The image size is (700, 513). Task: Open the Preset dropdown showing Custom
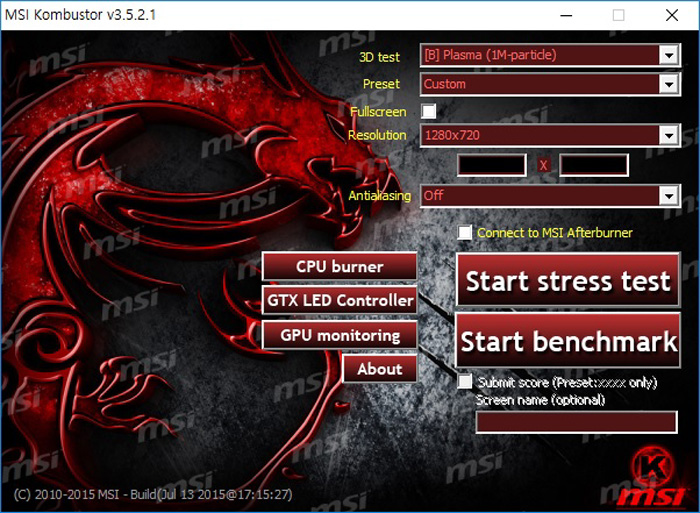pyautogui.click(x=550, y=84)
